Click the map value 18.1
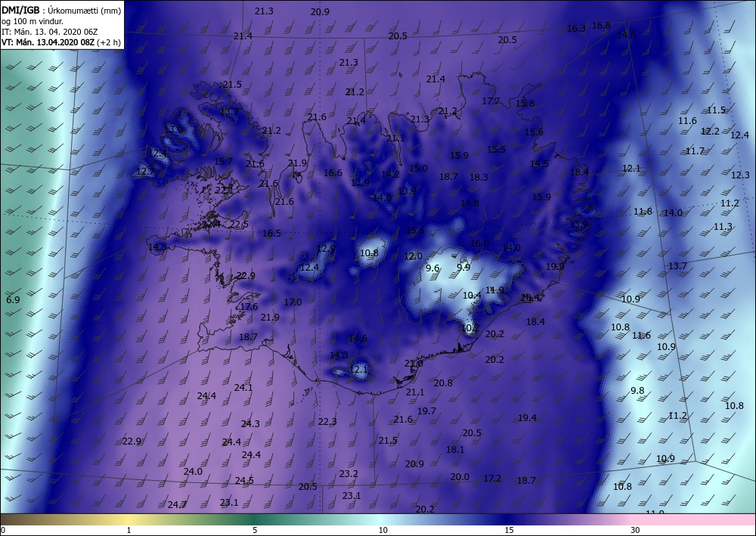The width and height of the screenshot is (756, 536). click(x=455, y=450)
